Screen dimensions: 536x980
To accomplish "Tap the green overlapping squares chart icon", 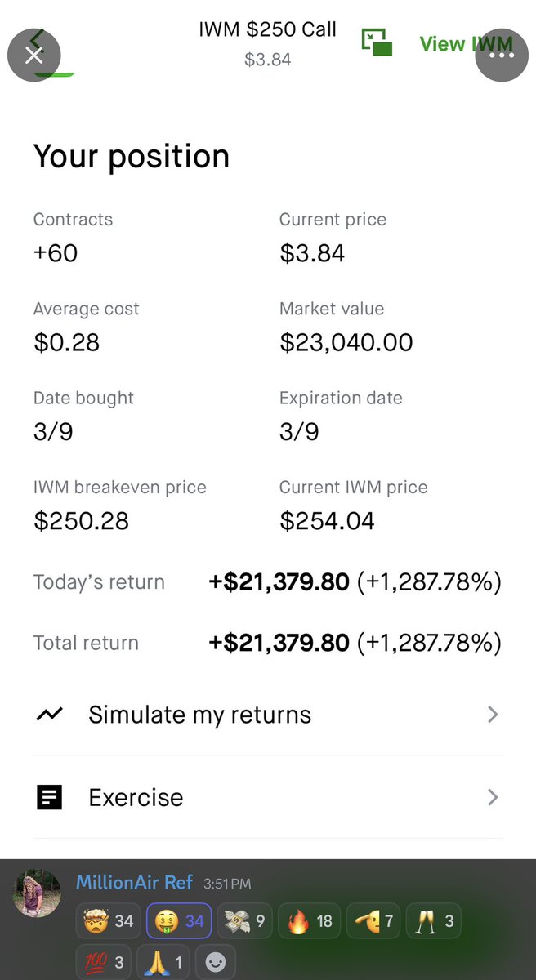I will click(377, 42).
